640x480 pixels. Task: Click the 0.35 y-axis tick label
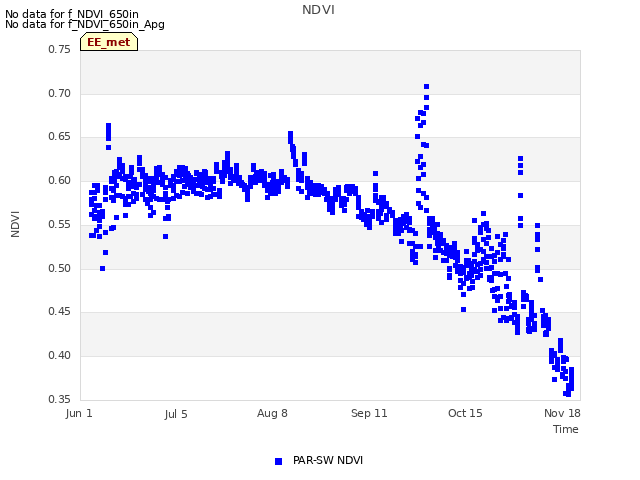[x=60, y=399]
